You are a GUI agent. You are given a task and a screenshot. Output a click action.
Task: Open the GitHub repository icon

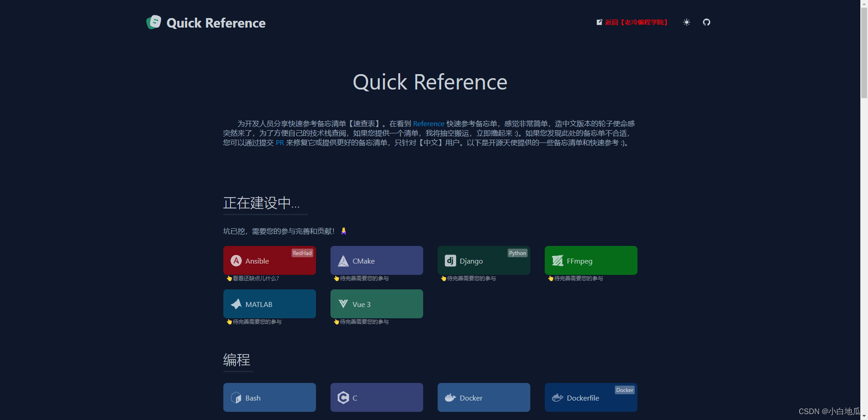(x=706, y=22)
